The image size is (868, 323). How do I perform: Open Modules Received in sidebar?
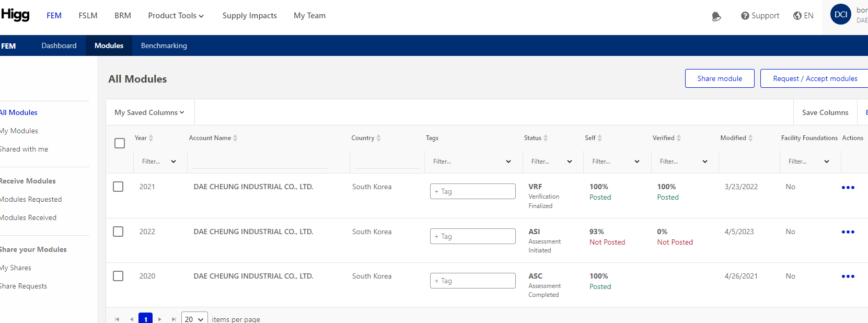[28, 217]
